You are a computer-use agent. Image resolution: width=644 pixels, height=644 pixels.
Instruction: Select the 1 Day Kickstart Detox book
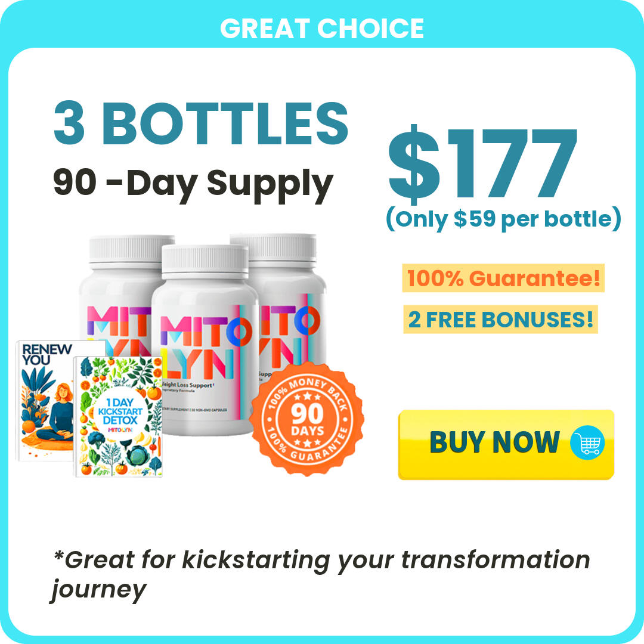point(118,416)
